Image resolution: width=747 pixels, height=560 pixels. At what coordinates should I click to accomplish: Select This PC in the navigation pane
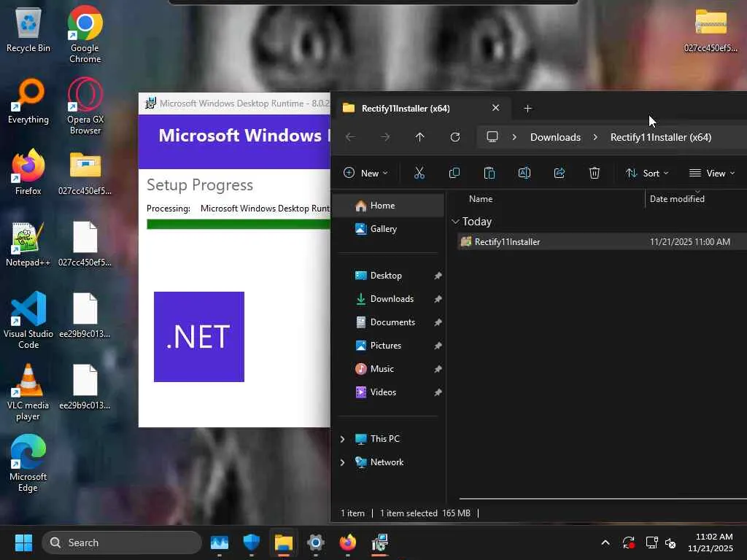point(385,439)
